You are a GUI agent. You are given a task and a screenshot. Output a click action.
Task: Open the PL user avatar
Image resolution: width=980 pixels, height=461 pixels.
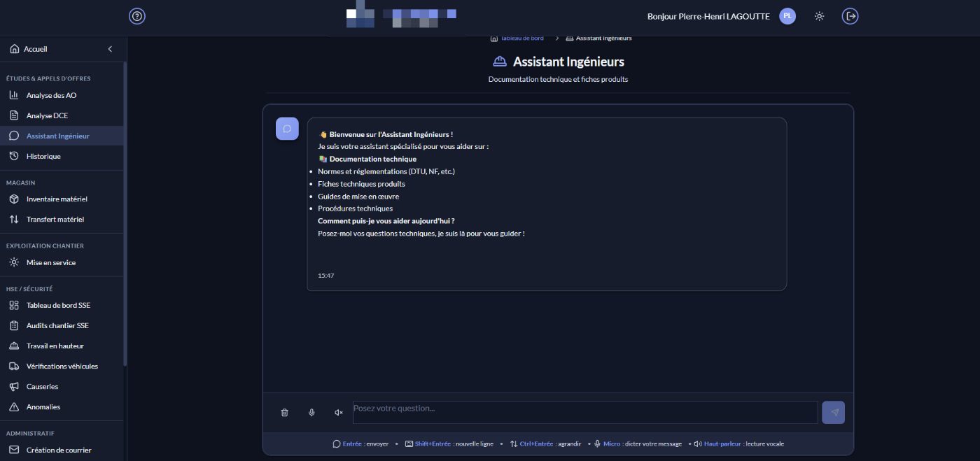787,16
